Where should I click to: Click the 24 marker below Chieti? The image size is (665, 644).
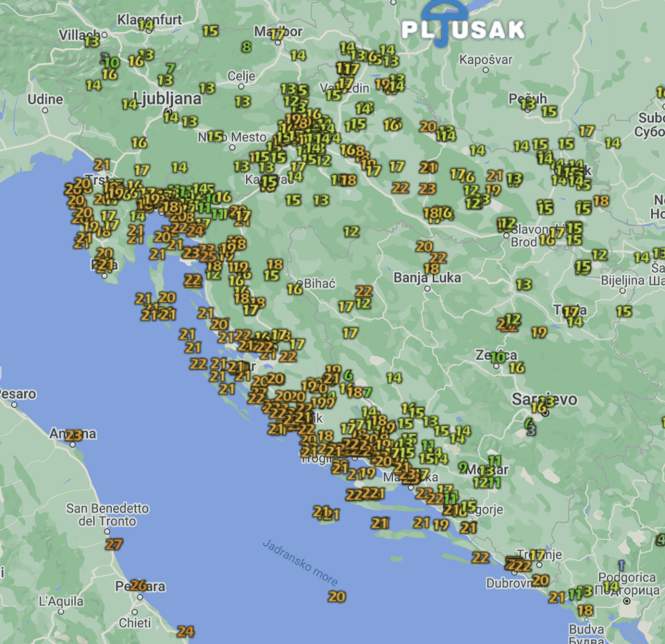[186, 631]
